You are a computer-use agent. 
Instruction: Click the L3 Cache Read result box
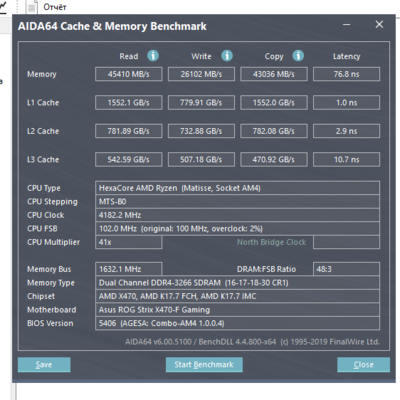[x=129, y=159]
